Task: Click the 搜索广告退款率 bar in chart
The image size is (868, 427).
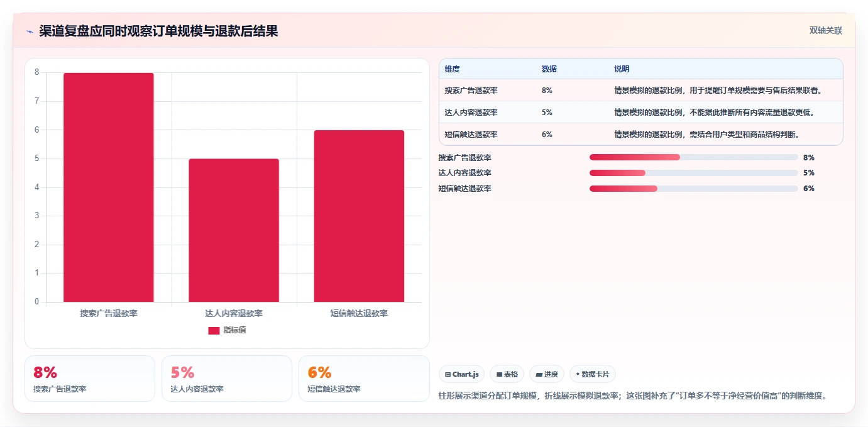Action: coord(109,187)
